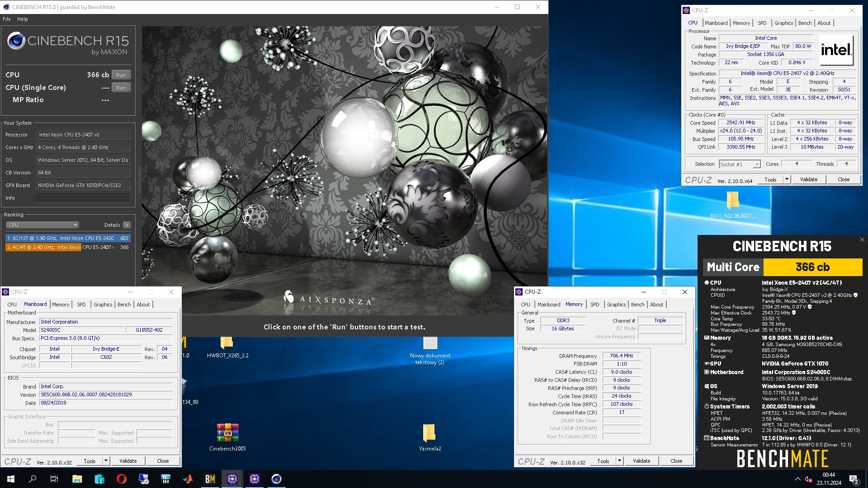Click verified shield icon next to CPUID in BenchMate

(x=855, y=295)
